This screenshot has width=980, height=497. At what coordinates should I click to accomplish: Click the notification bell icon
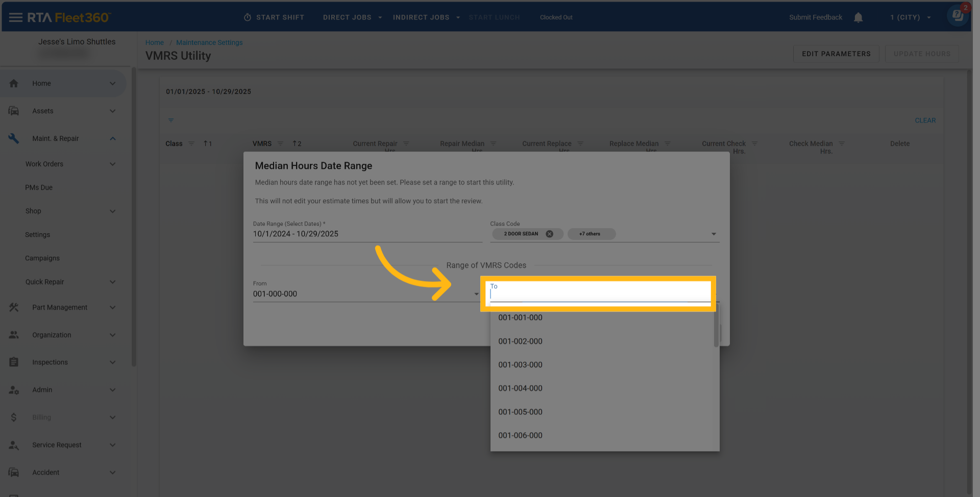coord(858,17)
